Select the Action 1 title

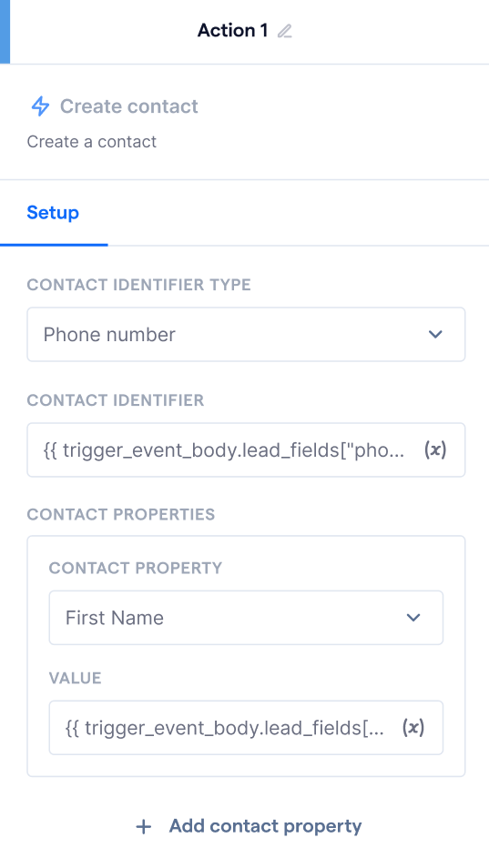[232, 30]
